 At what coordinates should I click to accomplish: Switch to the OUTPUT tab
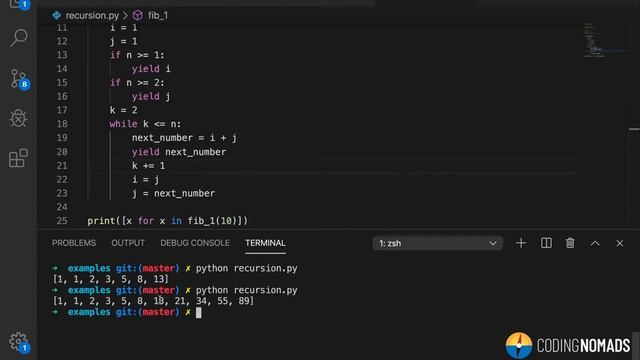point(128,243)
